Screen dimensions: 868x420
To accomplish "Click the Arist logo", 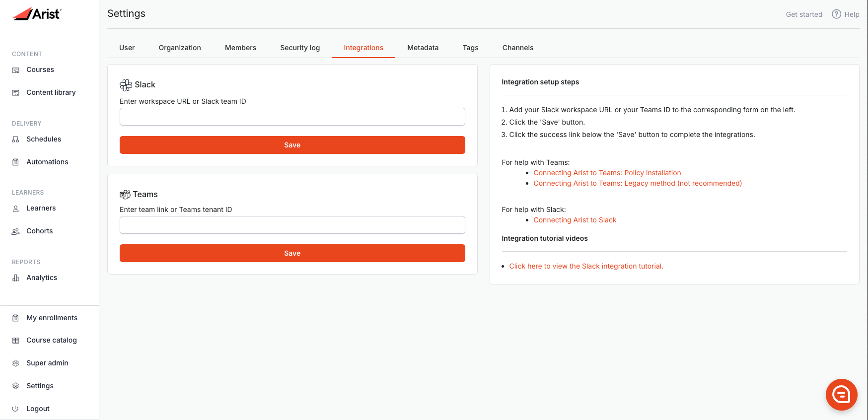I will [x=36, y=14].
